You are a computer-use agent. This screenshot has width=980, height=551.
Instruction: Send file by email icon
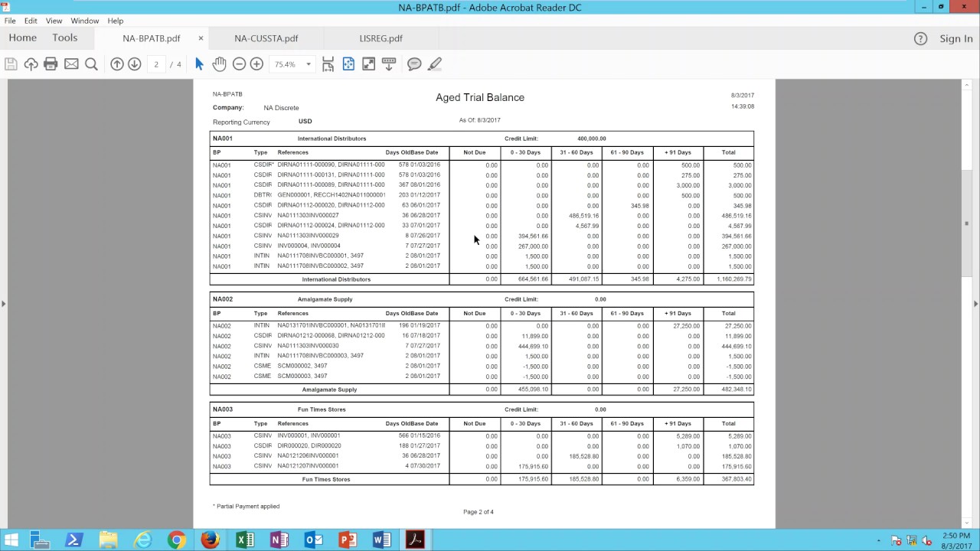(x=71, y=64)
